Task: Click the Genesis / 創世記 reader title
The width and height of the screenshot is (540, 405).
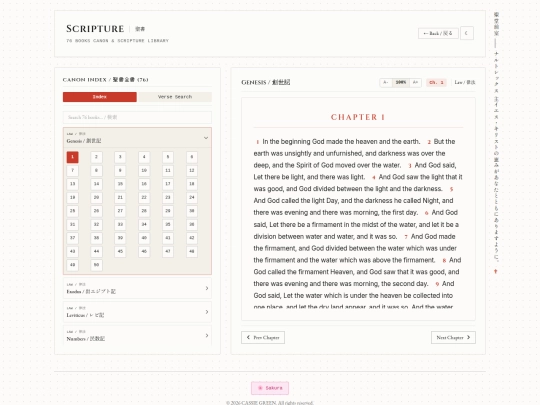Action: (x=266, y=82)
